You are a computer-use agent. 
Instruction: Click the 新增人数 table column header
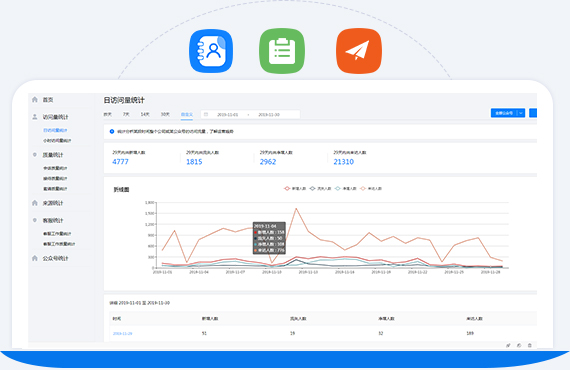(210, 318)
